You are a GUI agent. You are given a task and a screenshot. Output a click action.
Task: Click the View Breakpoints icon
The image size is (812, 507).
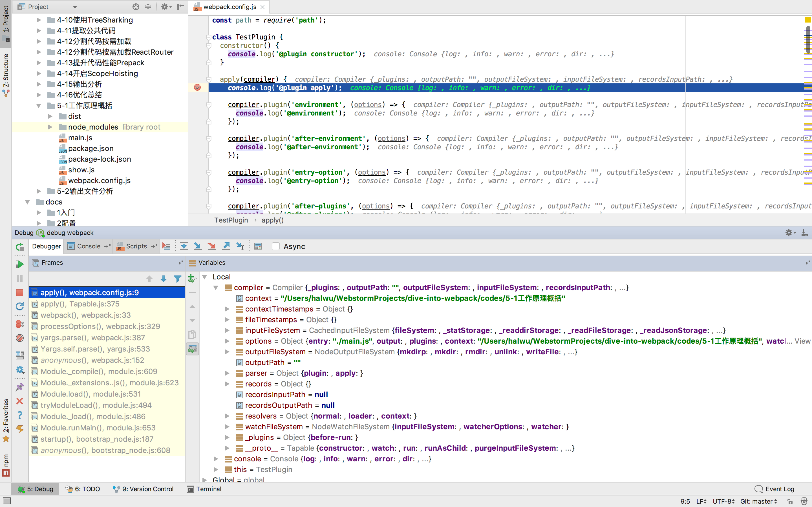click(19, 324)
